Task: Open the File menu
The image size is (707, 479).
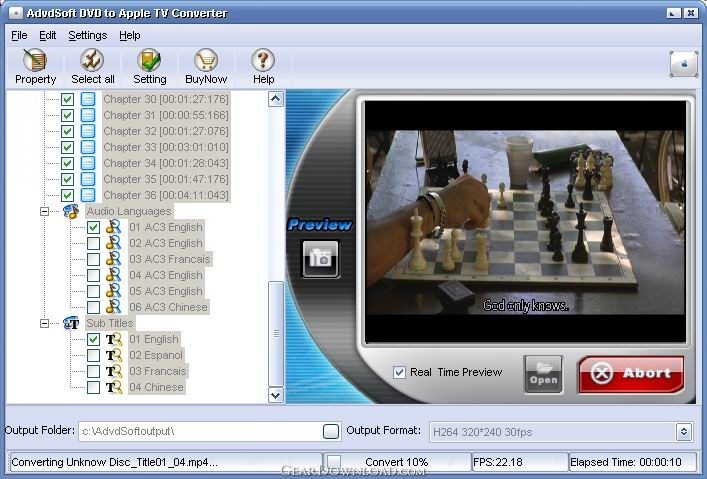Action: pos(19,35)
